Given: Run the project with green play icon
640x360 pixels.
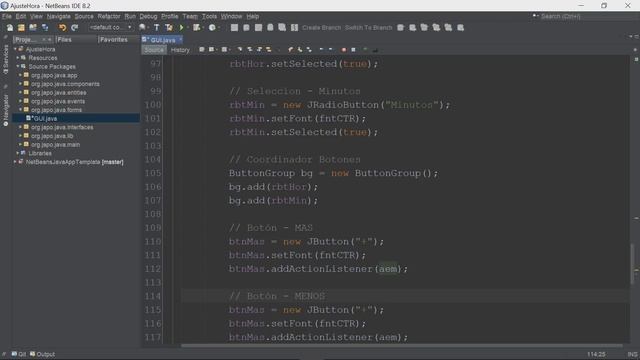Looking at the screenshot, I should click(x=181, y=28).
